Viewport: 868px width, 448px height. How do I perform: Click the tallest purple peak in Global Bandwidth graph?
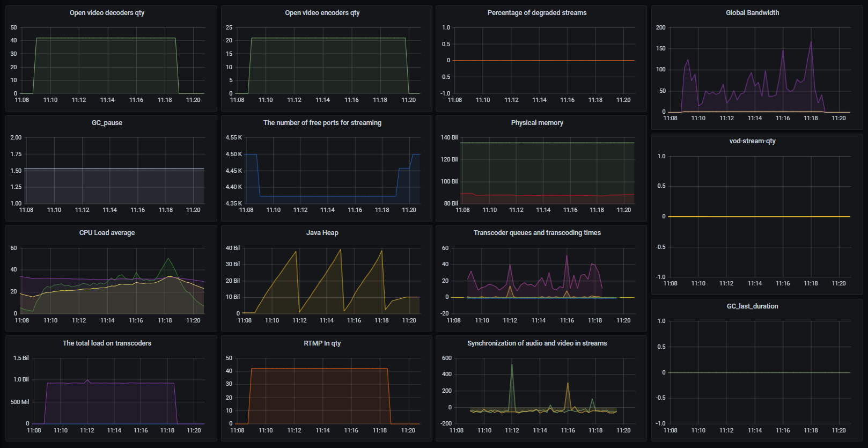point(811,42)
